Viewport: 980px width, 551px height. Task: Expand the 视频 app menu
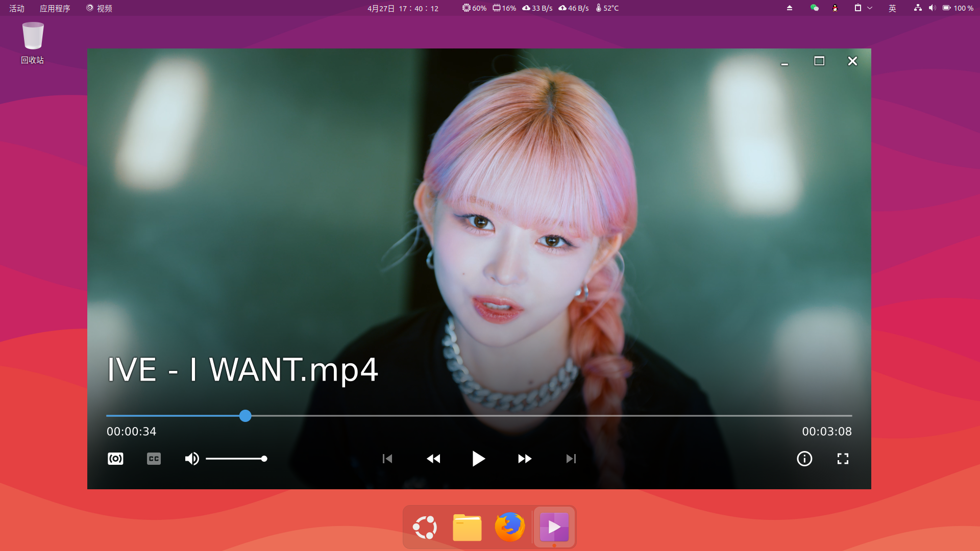click(100, 8)
